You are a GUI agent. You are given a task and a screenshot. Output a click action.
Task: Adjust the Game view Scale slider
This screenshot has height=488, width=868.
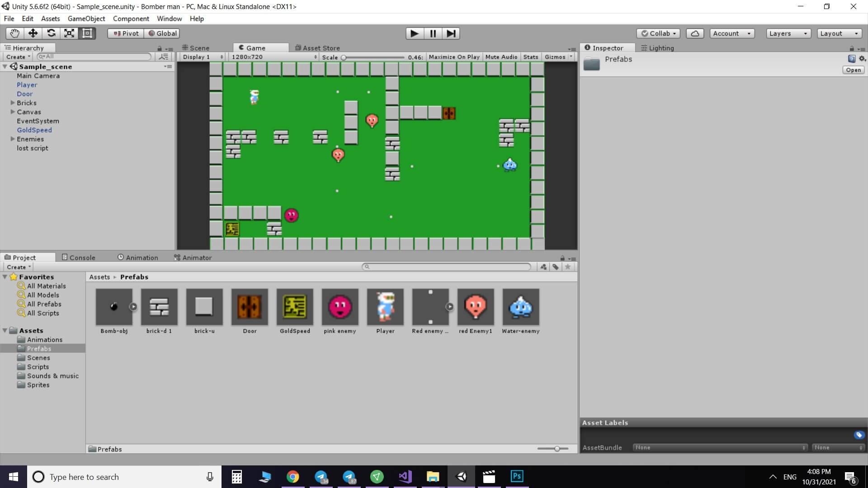[x=373, y=57]
